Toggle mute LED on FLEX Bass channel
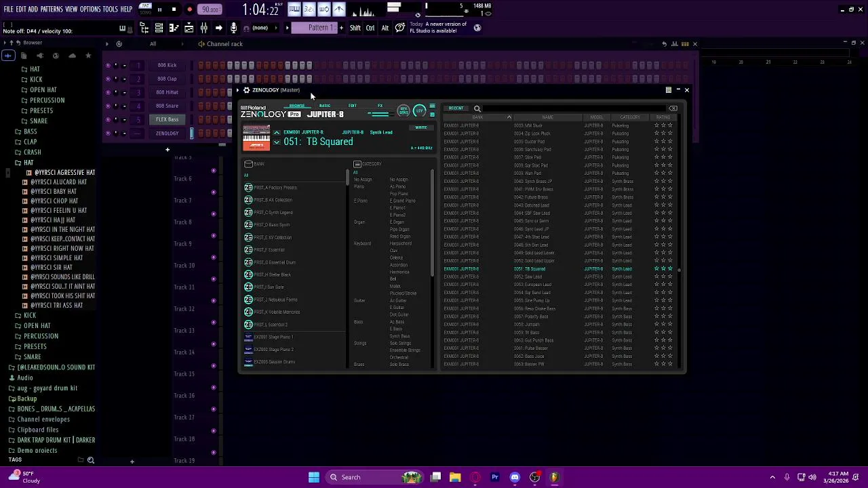868x488 pixels. click(x=108, y=120)
